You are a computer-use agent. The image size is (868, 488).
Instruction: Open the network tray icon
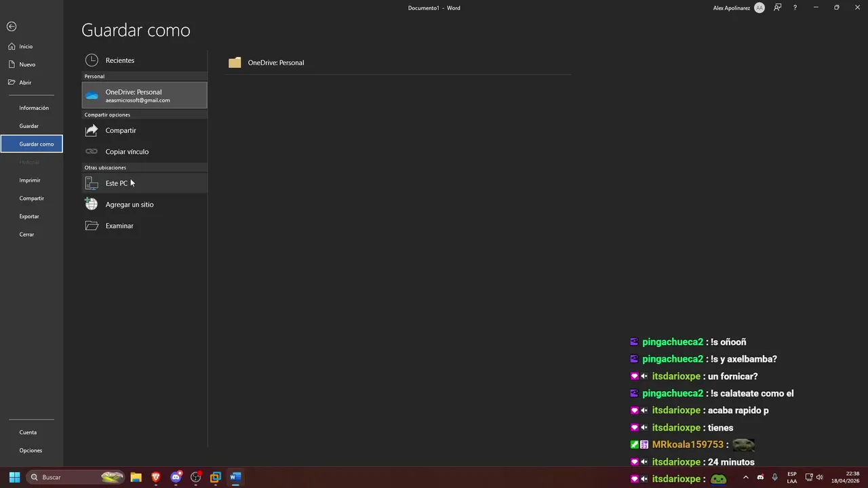809,477
